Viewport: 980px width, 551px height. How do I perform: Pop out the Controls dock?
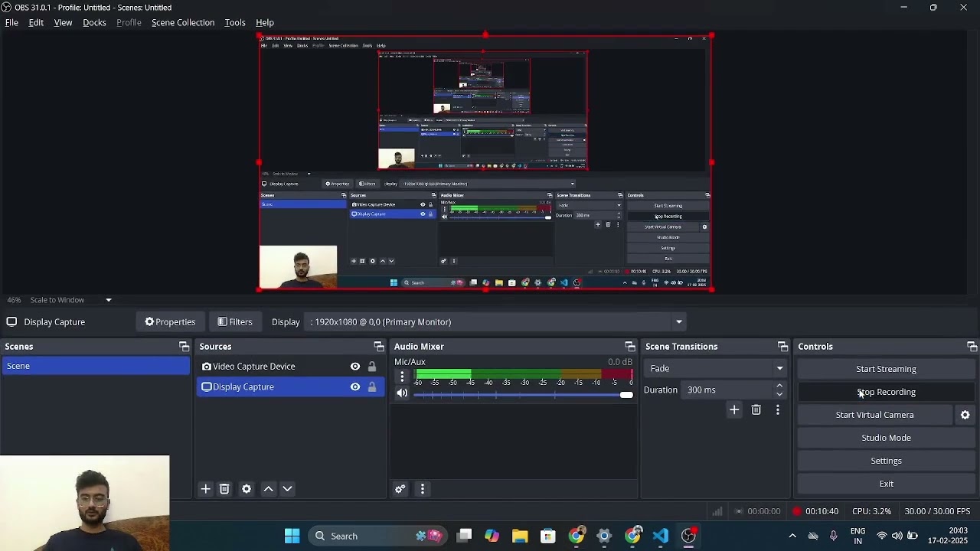click(x=972, y=347)
